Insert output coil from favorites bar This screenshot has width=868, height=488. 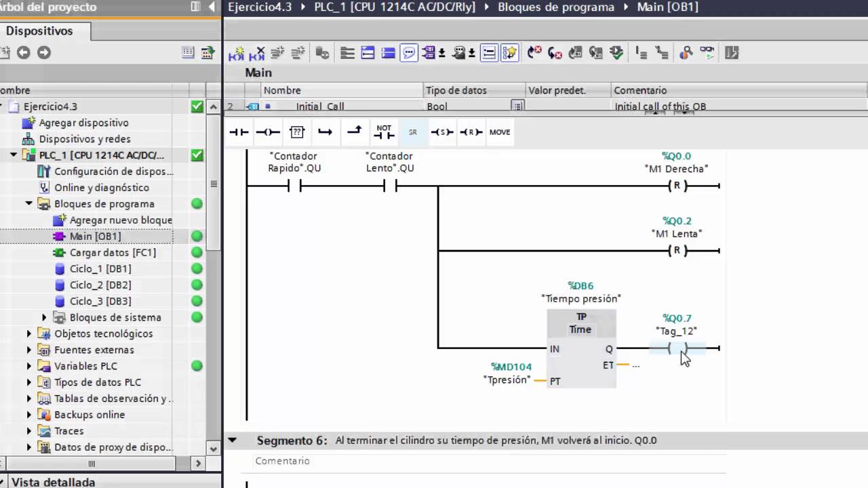click(268, 132)
